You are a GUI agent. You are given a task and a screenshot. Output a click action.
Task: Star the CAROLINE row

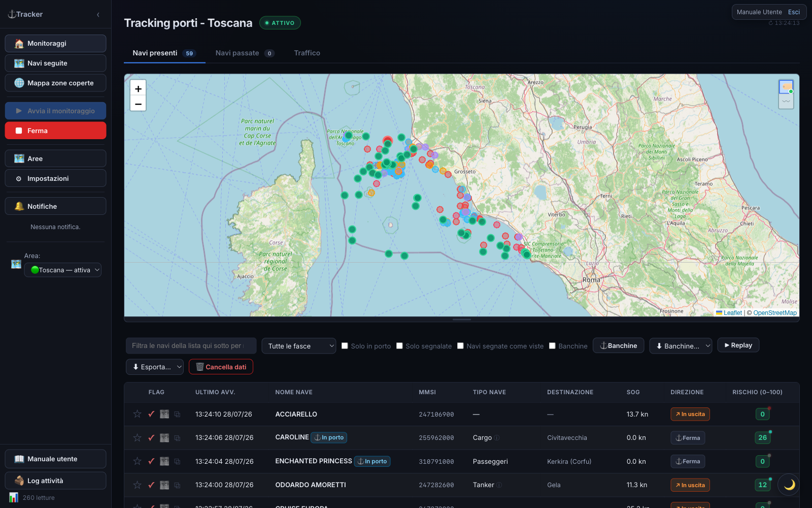point(137,437)
